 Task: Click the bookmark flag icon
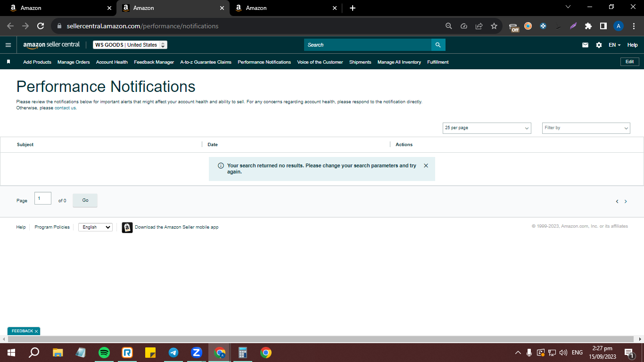click(x=8, y=62)
